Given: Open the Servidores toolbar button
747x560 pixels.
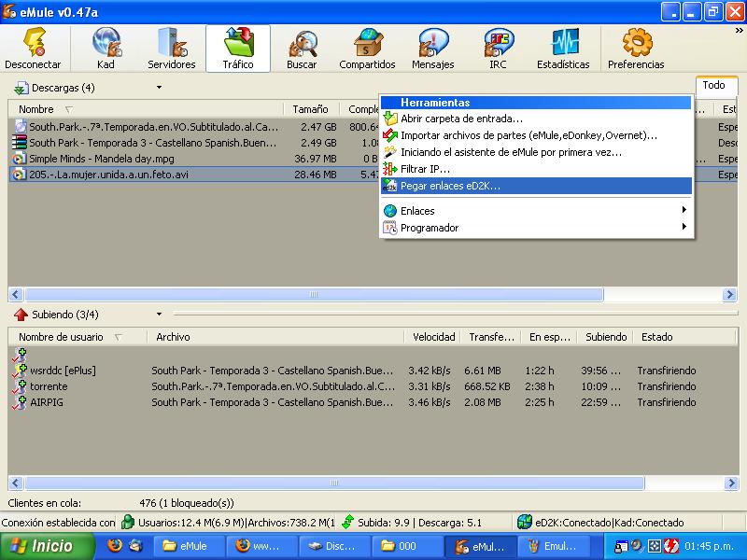Looking at the screenshot, I should [x=172, y=49].
